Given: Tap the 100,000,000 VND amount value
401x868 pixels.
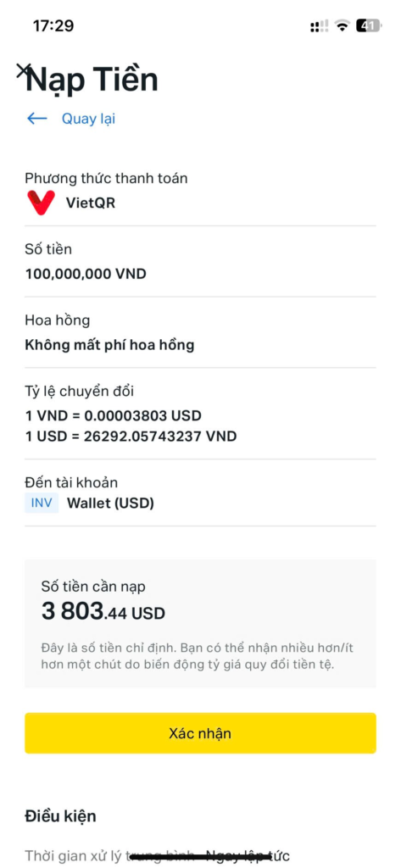Looking at the screenshot, I should coord(86,274).
